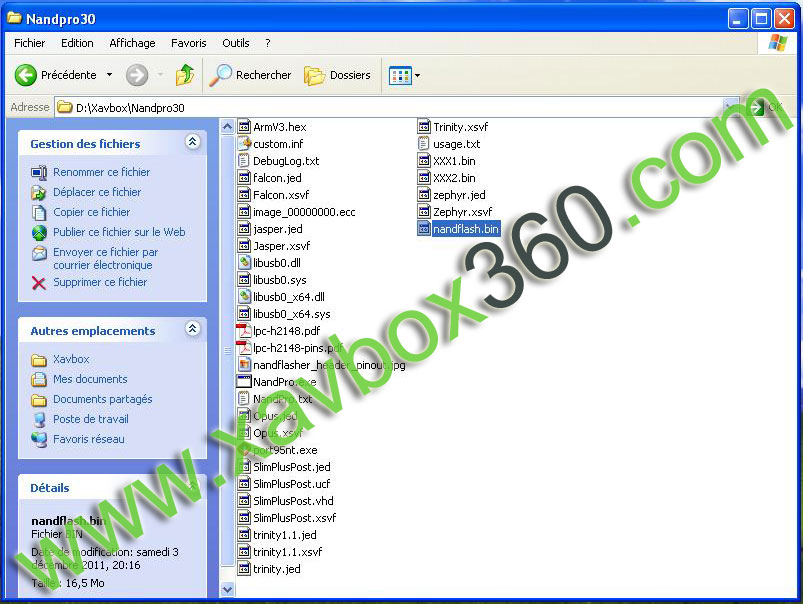Open the Rechercher search tool
The image size is (803, 604).
(250, 75)
